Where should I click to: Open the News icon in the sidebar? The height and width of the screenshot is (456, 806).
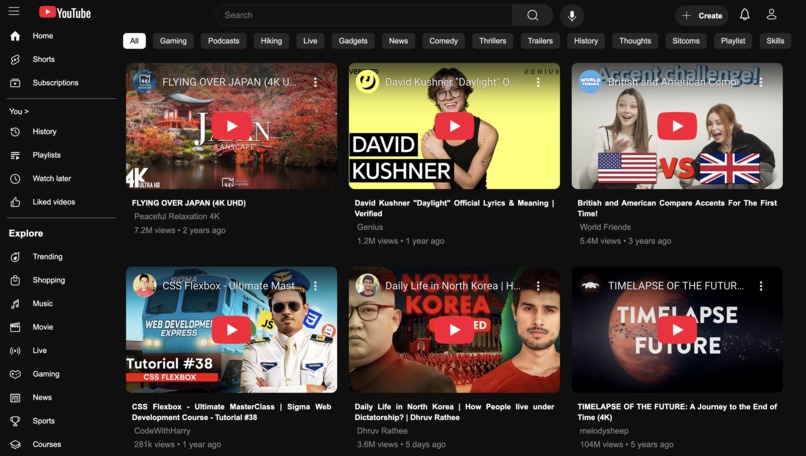click(15, 398)
